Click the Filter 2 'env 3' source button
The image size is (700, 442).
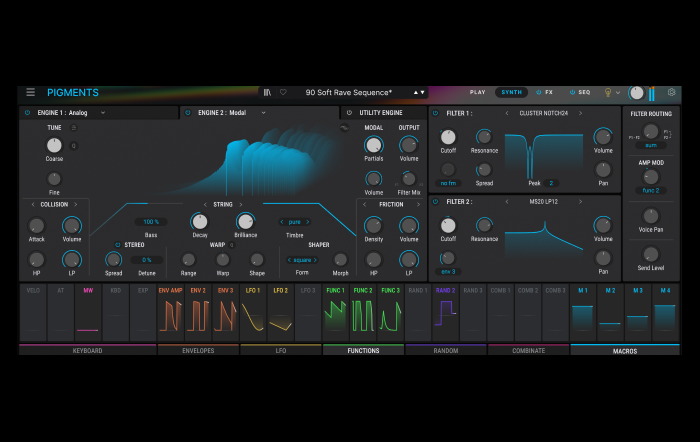tap(448, 271)
